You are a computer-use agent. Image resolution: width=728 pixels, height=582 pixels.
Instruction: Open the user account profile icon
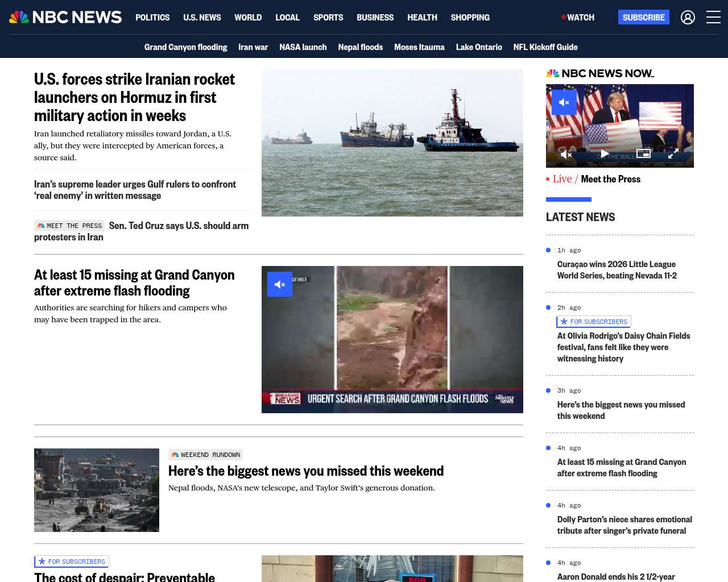(x=688, y=18)
